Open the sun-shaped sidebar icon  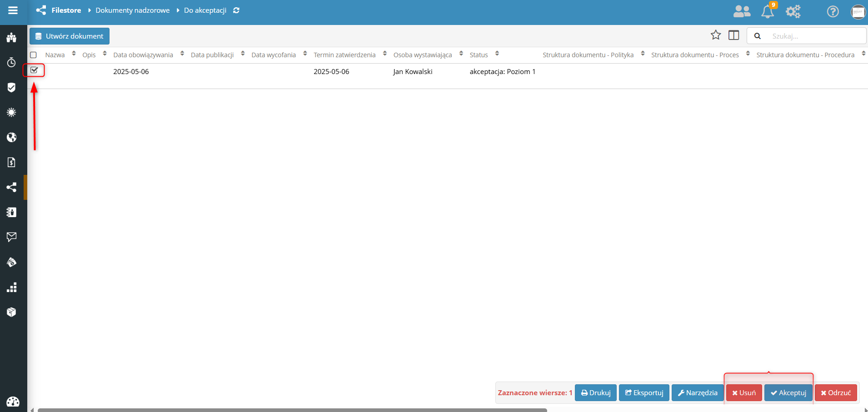pos(12,112)
